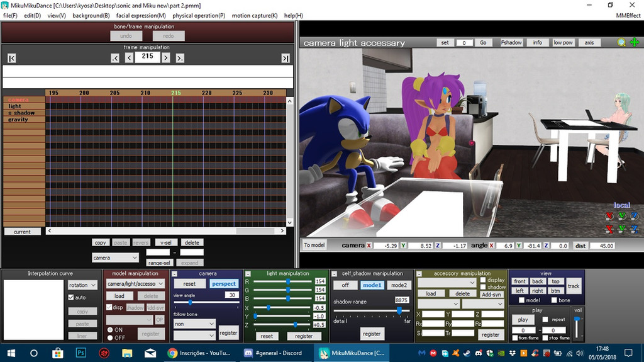Viewport: 644px width, 362px height.
Task: Toggle stop flame checkbox
Action: coord(545,337)
